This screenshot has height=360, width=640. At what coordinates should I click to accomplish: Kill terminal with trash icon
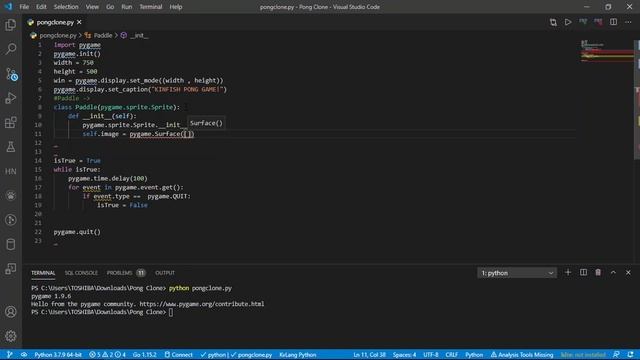(x=598, y=272)
